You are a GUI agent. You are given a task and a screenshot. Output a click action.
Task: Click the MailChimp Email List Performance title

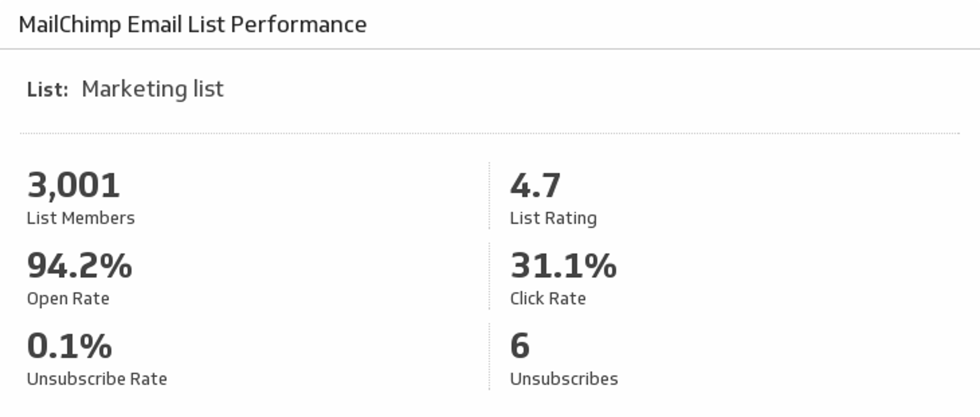pyautogui.click(x=192, y=24)
